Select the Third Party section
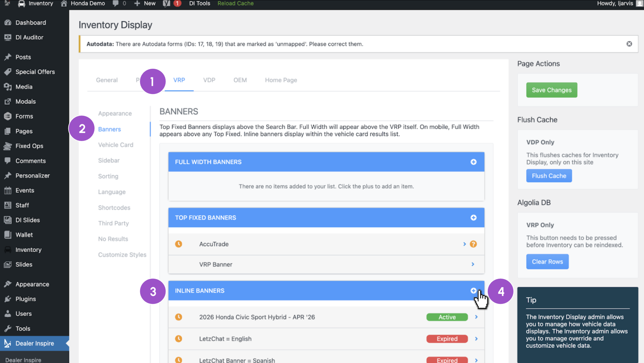 click(113, 223)
